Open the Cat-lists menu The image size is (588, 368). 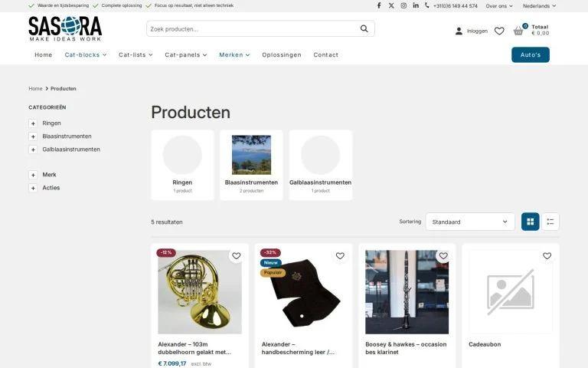136,55
